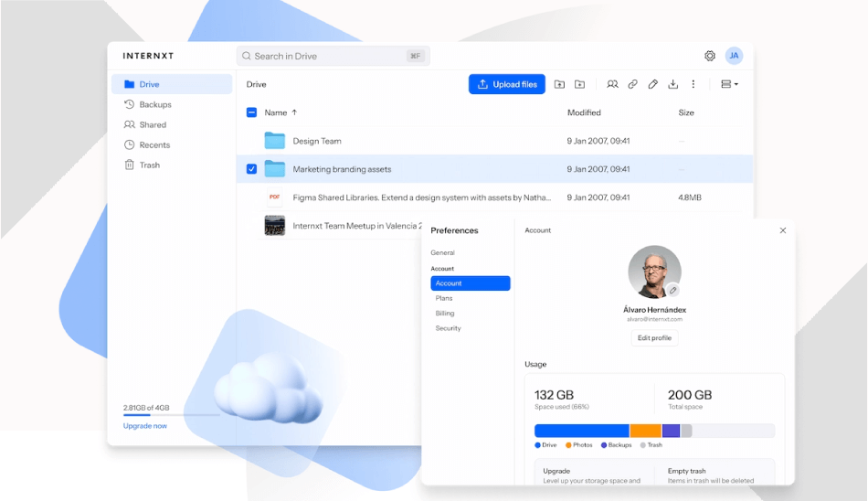Image resolution: width=868 pixels, height=501 pixels.
Task: Select the Billing tab in Preferences
Action: point(445,313)
